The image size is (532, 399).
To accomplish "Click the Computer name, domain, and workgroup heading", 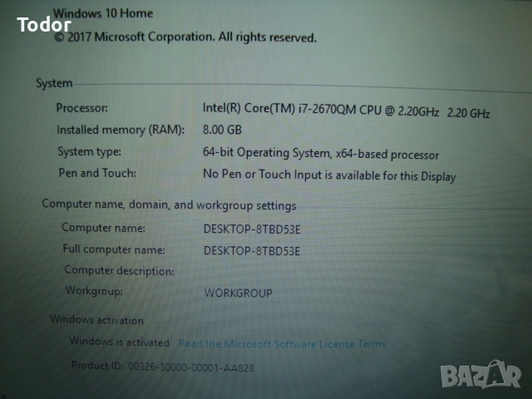I will (169, 204).
